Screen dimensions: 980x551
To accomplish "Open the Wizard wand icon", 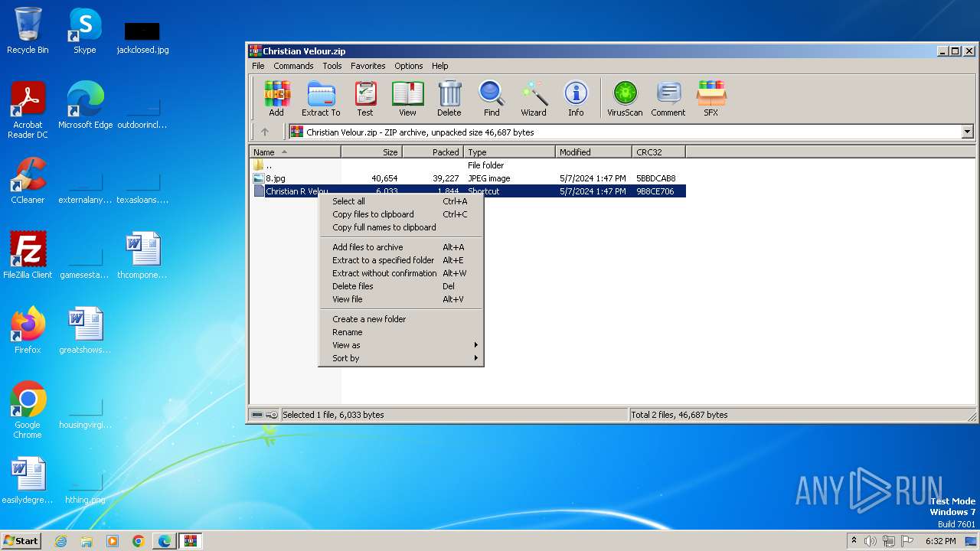I will click(x=534, y=99).
